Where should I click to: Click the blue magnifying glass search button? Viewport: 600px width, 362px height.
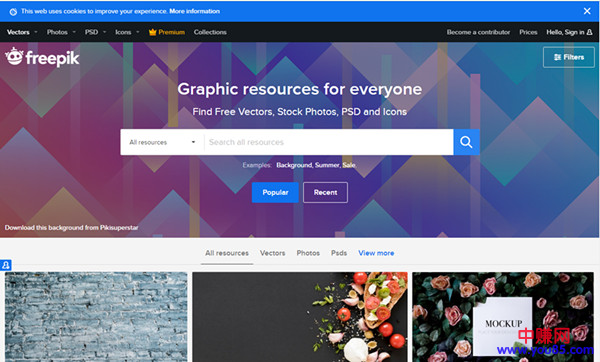click(466, 142)
